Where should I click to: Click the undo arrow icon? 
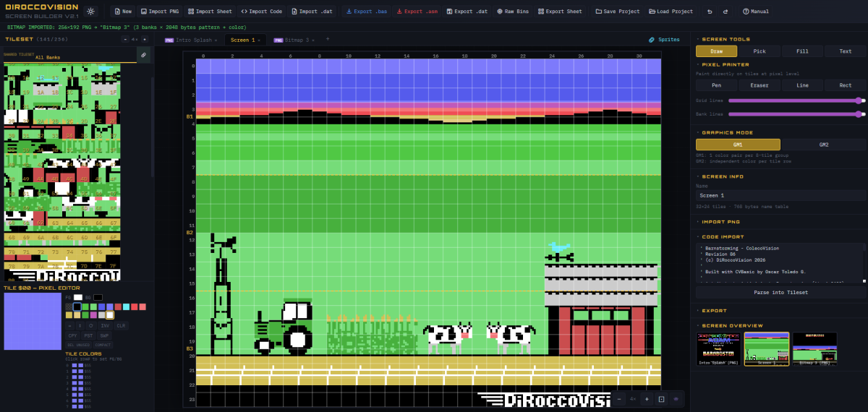[x=709, y=12]
